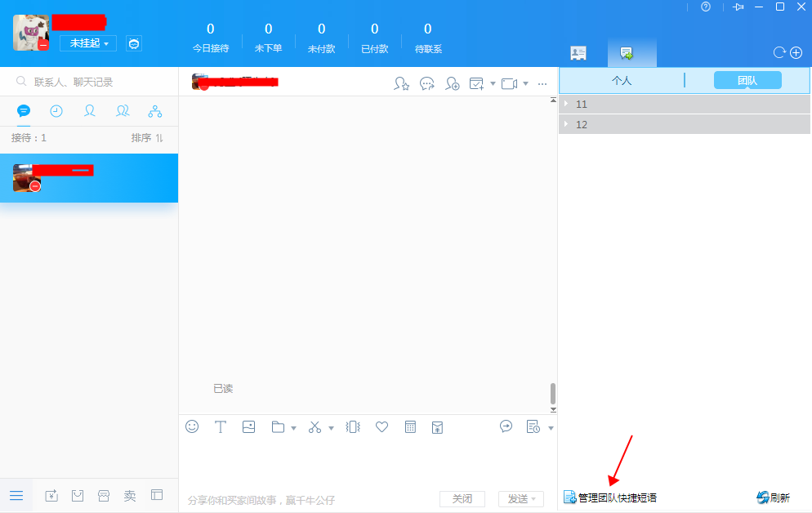Open the 发送 send options dropdown
812x513 pixels.
[534, 499]
